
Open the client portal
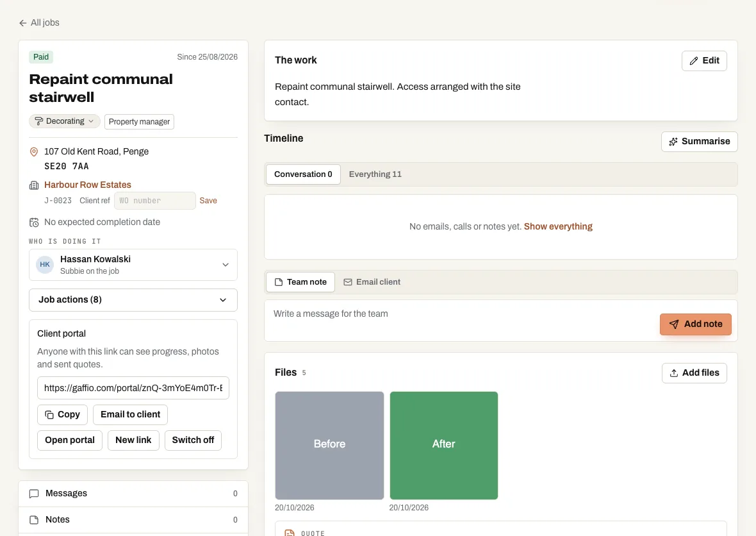point(70,440)
